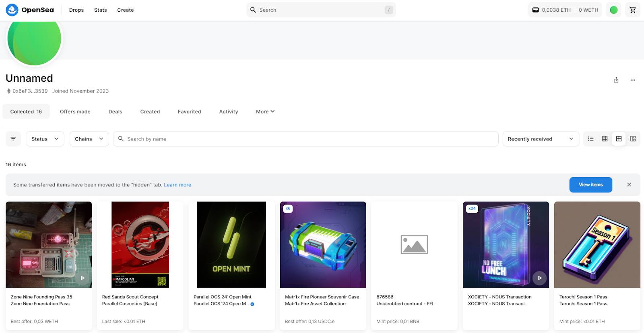The width and height of the screenshot is (644, 333).
Task: Select the Deals tab
Action: 115,112
